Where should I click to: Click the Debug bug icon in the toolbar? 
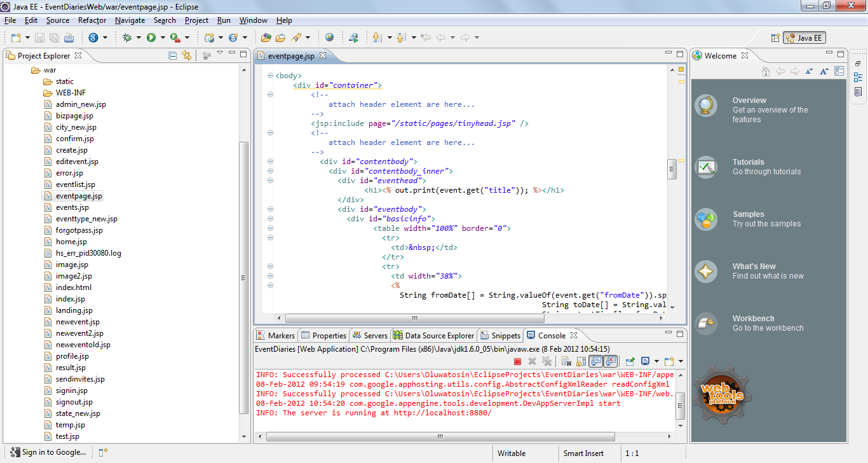tap(127, 38)
